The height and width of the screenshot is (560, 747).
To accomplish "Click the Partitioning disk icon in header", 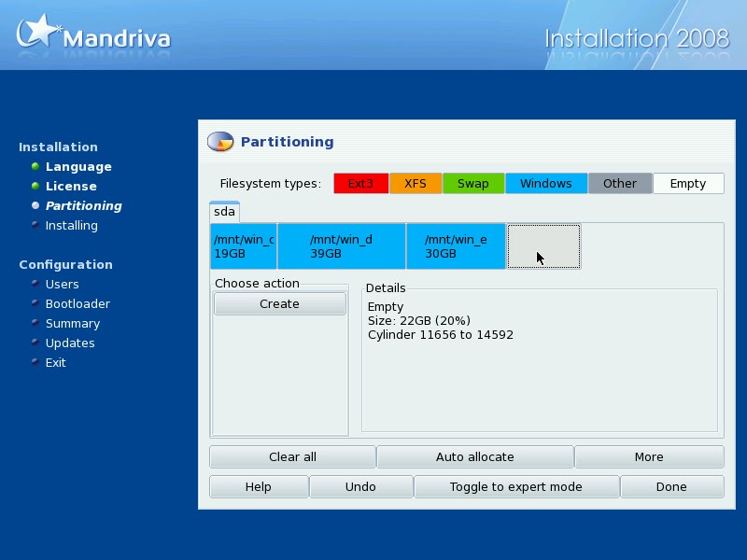I will coord(220,142).
